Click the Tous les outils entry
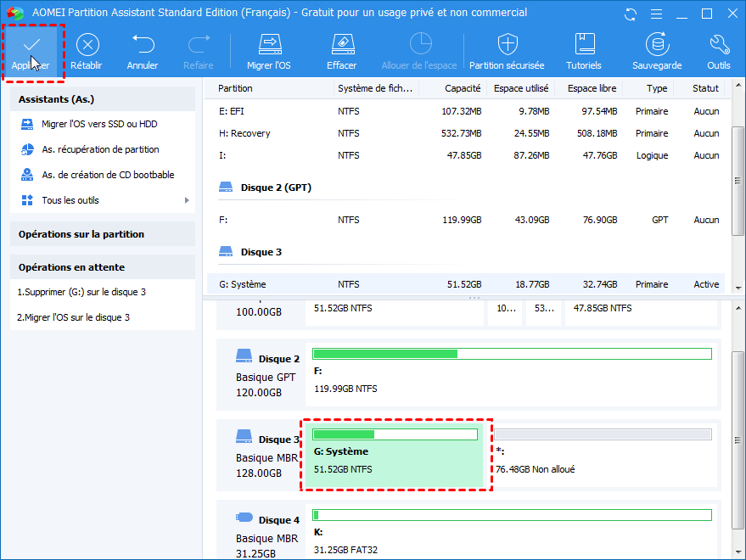 [x=70, y=200]
